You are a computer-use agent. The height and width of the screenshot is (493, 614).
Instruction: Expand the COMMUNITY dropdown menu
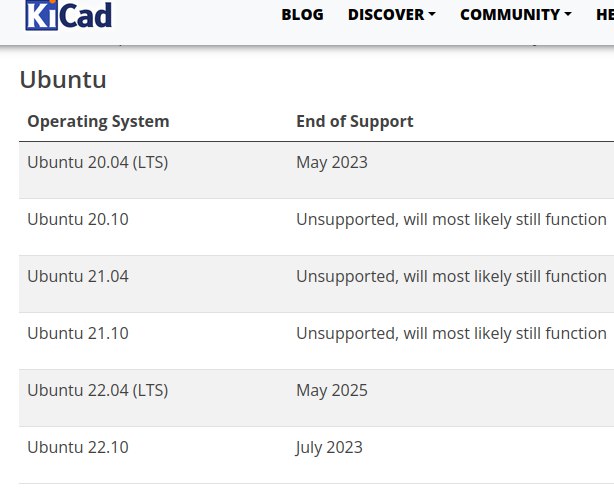tap(516, 15)
